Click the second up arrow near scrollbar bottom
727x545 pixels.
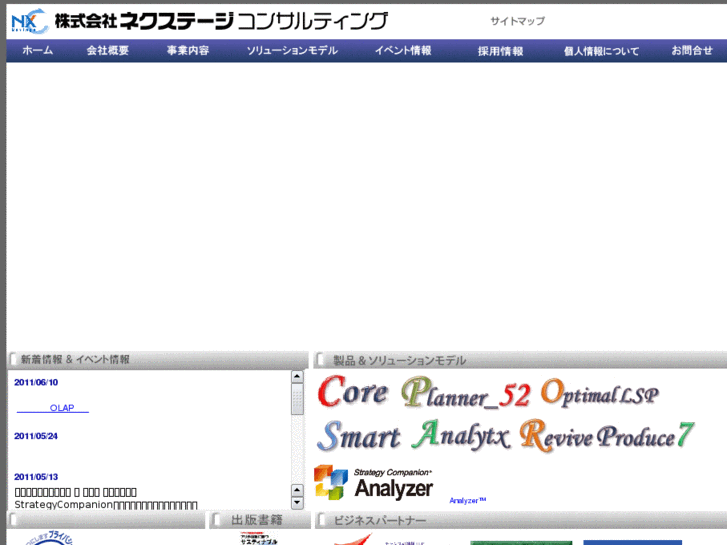click(297, 490)
